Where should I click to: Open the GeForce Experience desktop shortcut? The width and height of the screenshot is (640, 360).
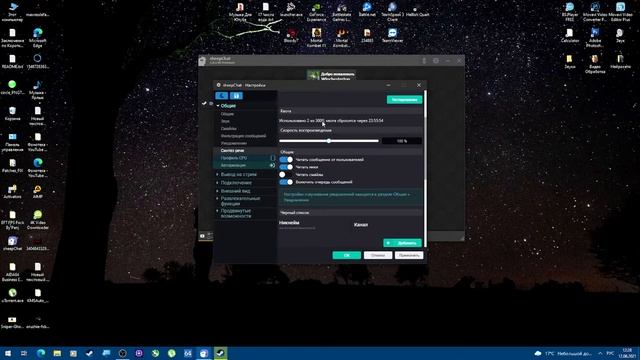tap(316, 12)
